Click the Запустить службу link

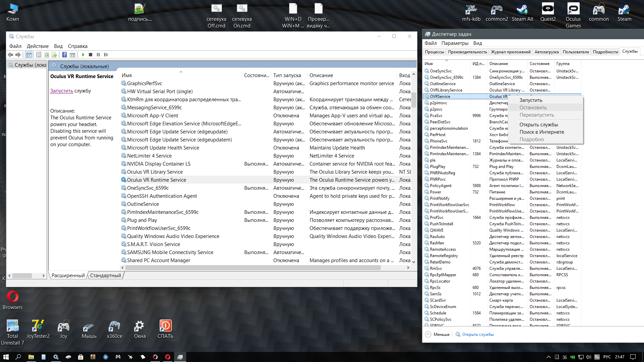(x=61, y=91)
